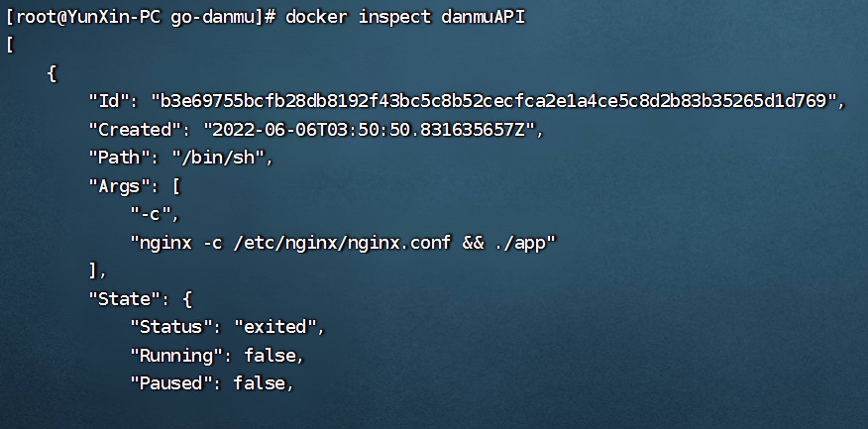Screen dimensions: 868x429
Task: Click the "Id" key label
Action: (110, 101)
